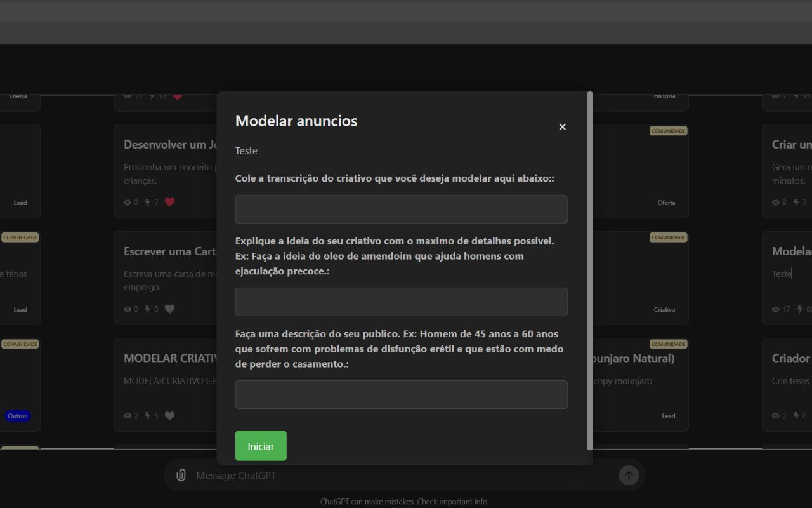The image size is (812, 508).
Task: Click the lightning icon on the Desenvolver um Jo card
Action: [148, 203]
